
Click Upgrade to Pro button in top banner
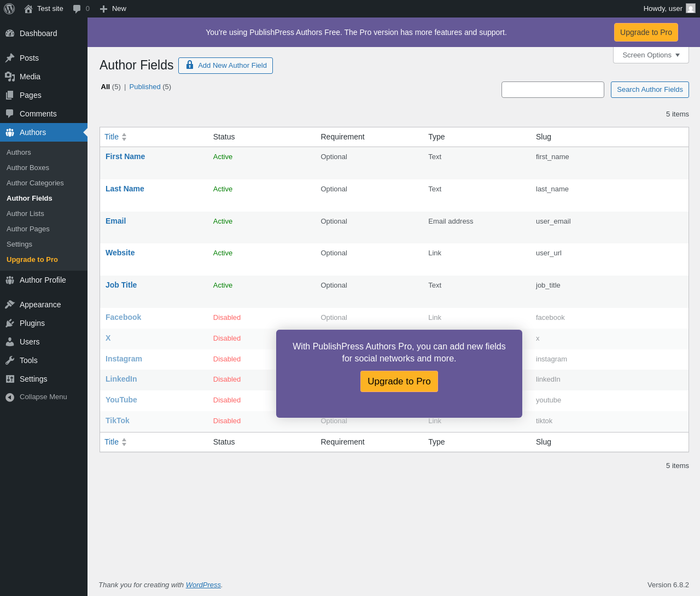point(646,32)
